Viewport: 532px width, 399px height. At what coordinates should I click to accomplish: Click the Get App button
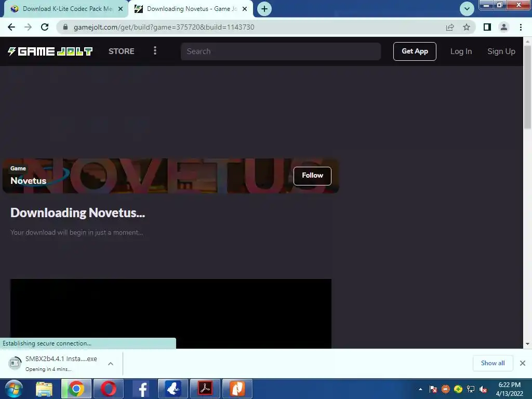click(x=415, y=51)
